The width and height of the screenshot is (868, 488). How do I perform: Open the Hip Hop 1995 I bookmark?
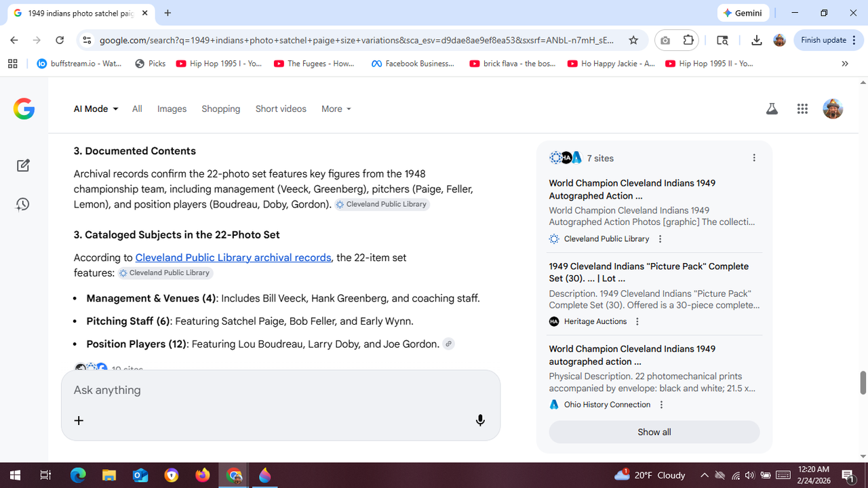[x=219, y=64]
